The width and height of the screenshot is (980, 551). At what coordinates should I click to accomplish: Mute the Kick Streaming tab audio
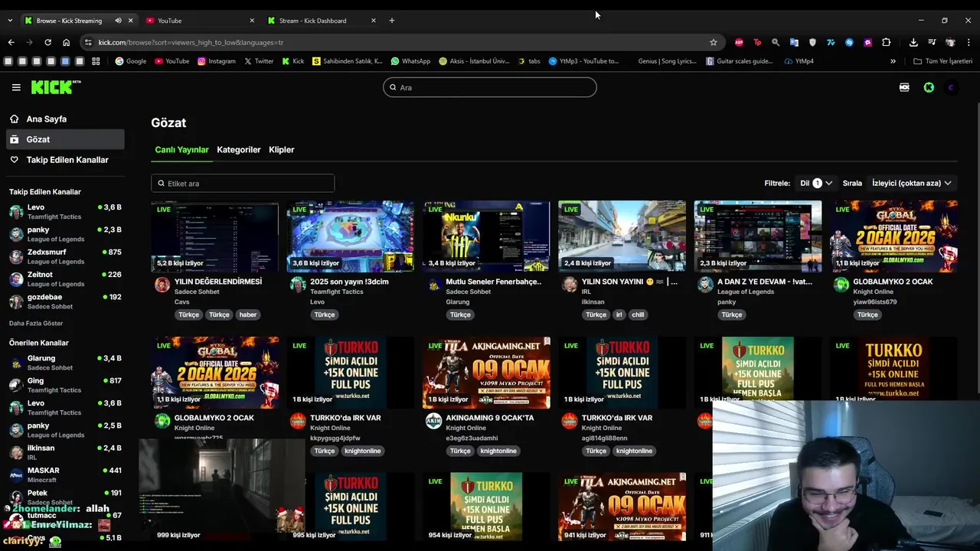click(x=118, y=21)
